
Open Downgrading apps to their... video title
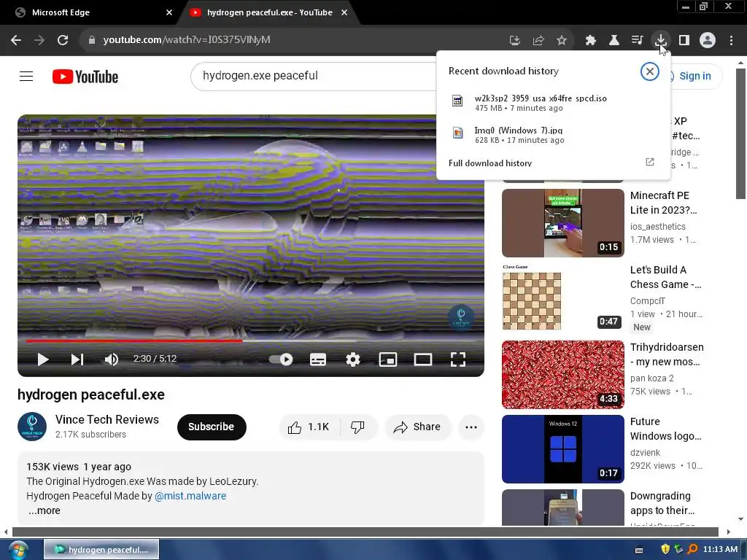pos(662,503)
